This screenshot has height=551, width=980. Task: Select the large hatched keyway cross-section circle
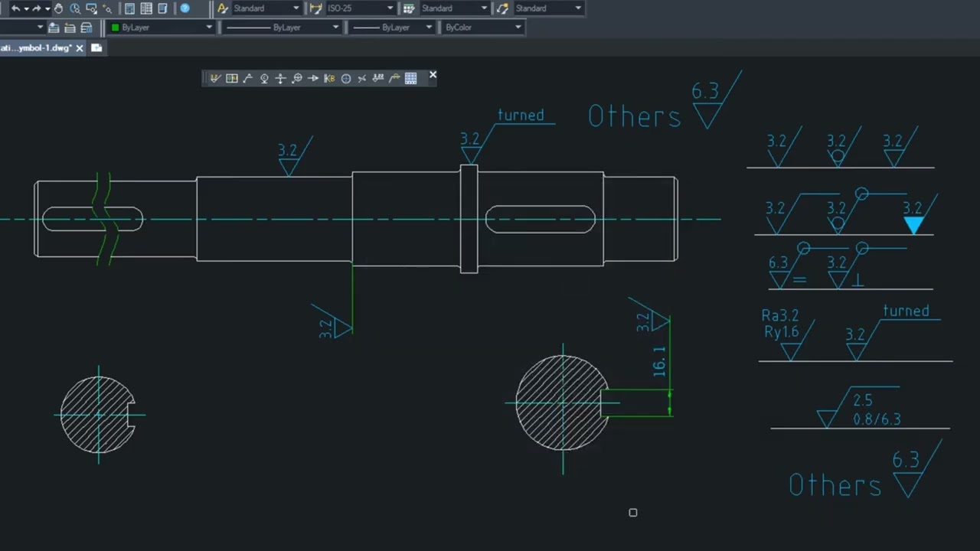(563, 403)
